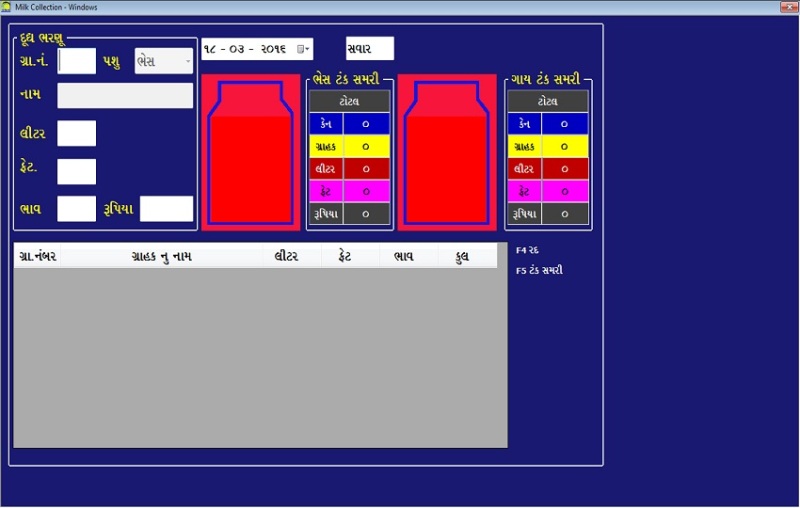Viewport: 800px width, 508px height.
Task: Click લીટર value cell in ભેસ ટંક સમરી
Action: pyautogui.click(x=366, y=169)
